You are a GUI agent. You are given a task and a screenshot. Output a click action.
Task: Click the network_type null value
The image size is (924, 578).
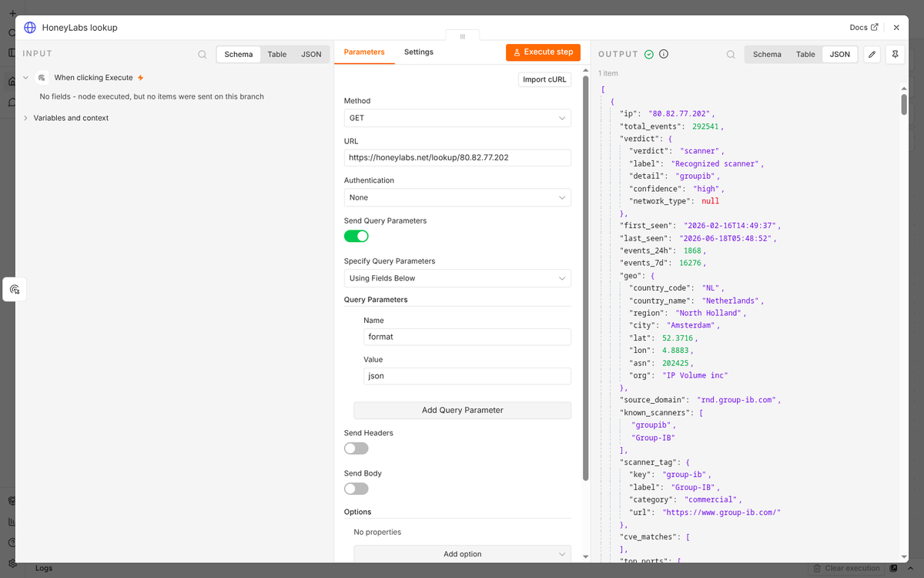710,201
